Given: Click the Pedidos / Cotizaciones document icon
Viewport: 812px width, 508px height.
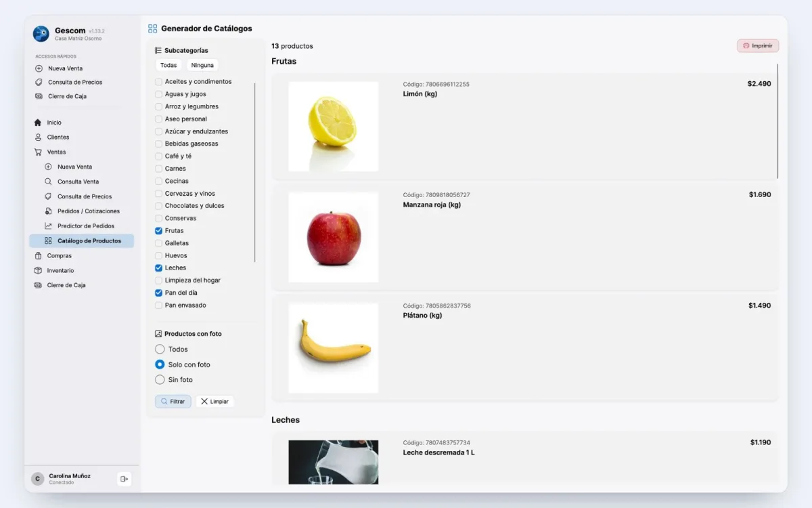Looking at the screenshot, I should (x=48, y=211).
